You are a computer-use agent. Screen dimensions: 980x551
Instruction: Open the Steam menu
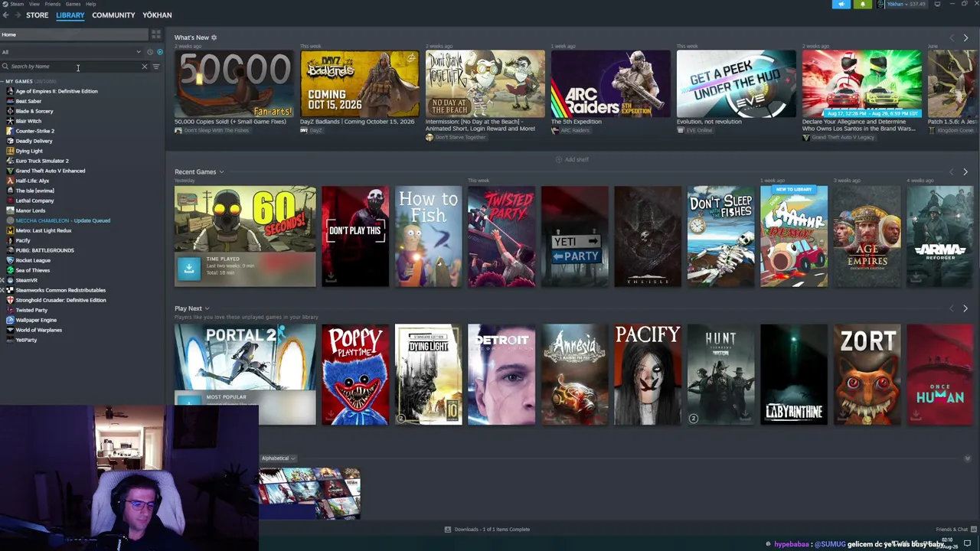point(15,4)
